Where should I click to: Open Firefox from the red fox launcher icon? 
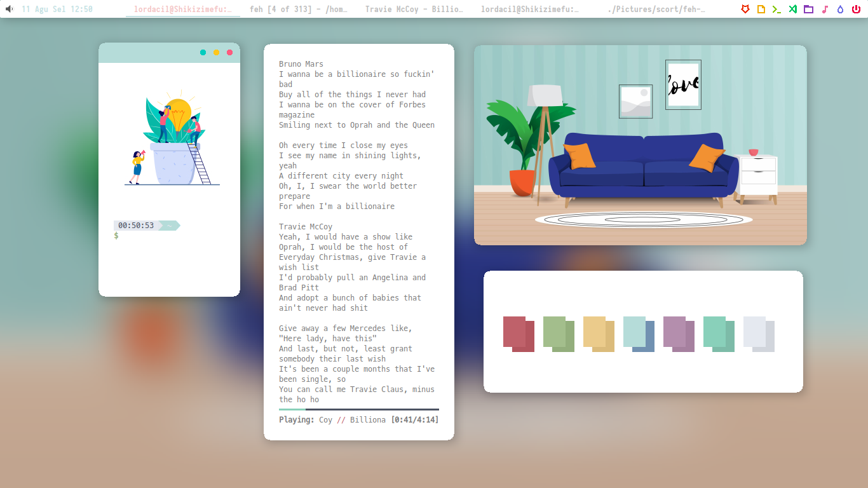[x=745, y=9]
